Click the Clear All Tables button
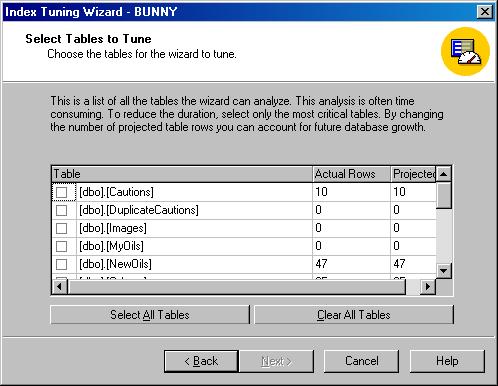 coord(354,315)
